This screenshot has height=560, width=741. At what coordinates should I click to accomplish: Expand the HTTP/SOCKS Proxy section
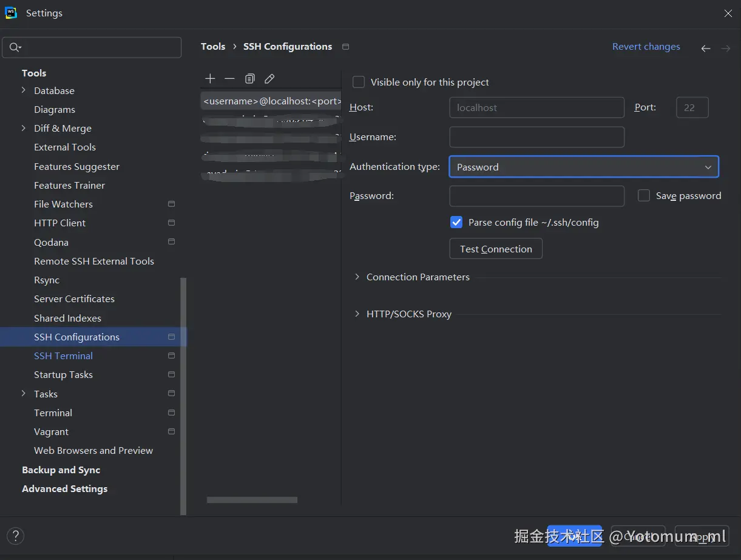357,314
